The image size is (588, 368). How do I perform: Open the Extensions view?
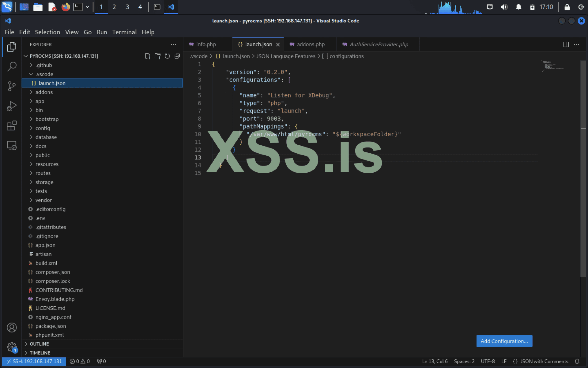pos(12,126)
